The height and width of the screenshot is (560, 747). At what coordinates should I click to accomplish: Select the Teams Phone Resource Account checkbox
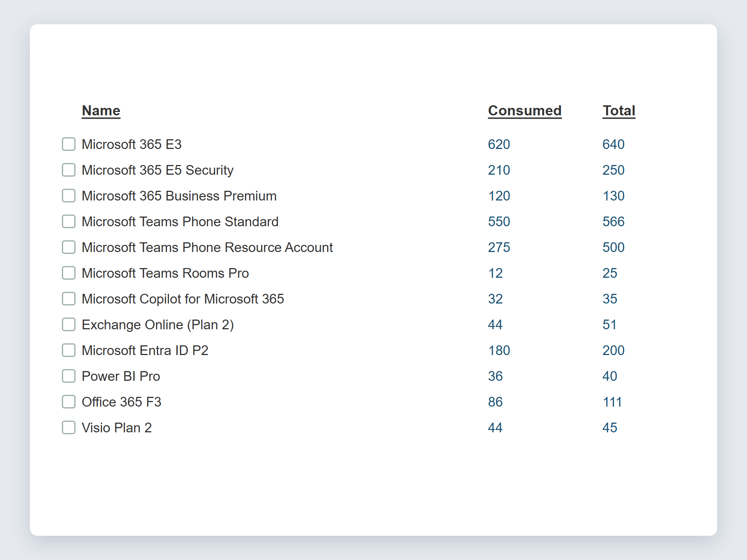click(69, 247)
